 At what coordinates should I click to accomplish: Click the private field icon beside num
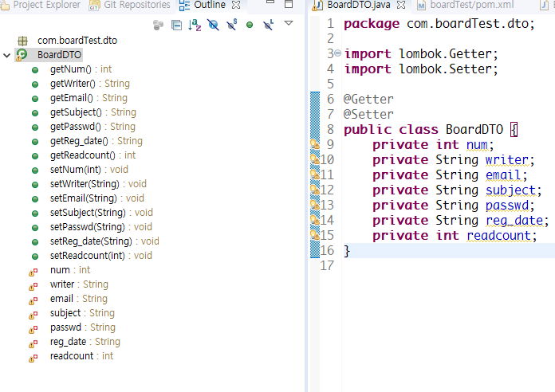click(33, 272)
